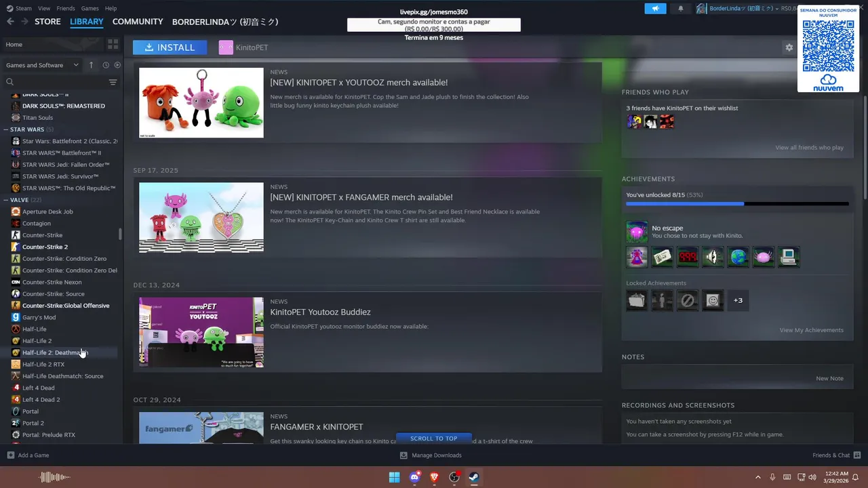Click the KinitoPET game icon in header
This screenshot has width=868, height=488.
(x=226, y=47)
